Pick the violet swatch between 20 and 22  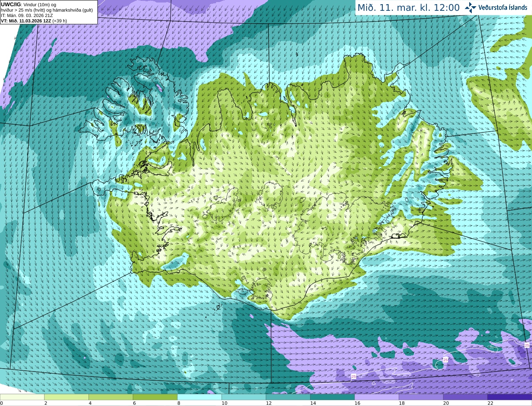click(465, 397)
